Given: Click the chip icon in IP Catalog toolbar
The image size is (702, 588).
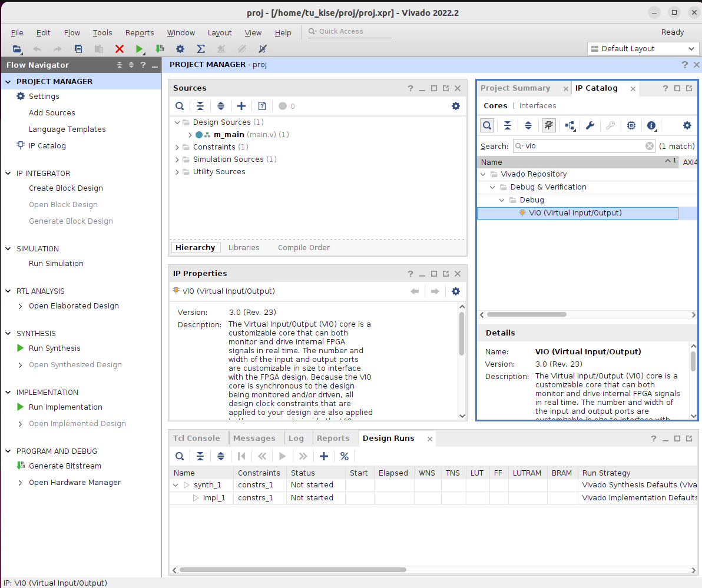Looking at the screenshot, I should coord(631,125).
